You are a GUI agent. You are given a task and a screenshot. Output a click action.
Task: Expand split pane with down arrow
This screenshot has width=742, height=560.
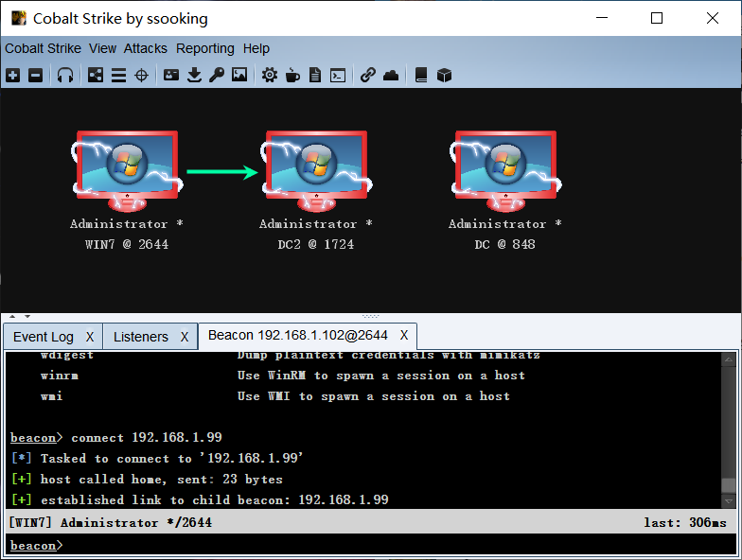pos(27,316)
